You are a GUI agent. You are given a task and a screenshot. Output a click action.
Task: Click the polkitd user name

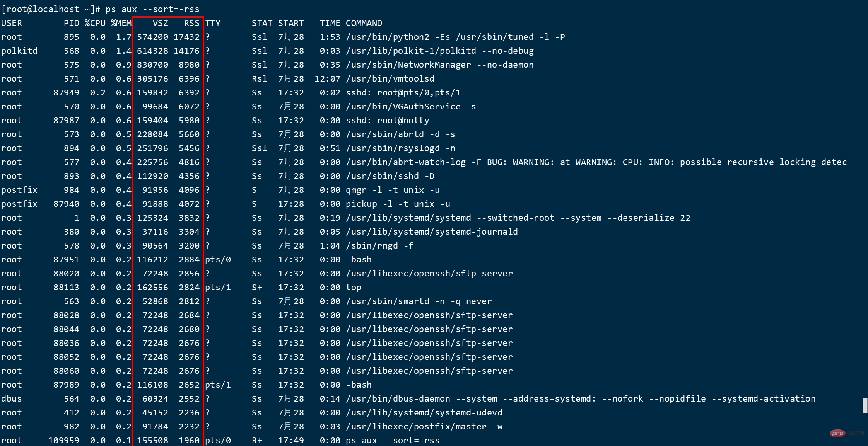pyautogui.click(x=19, y=51)
